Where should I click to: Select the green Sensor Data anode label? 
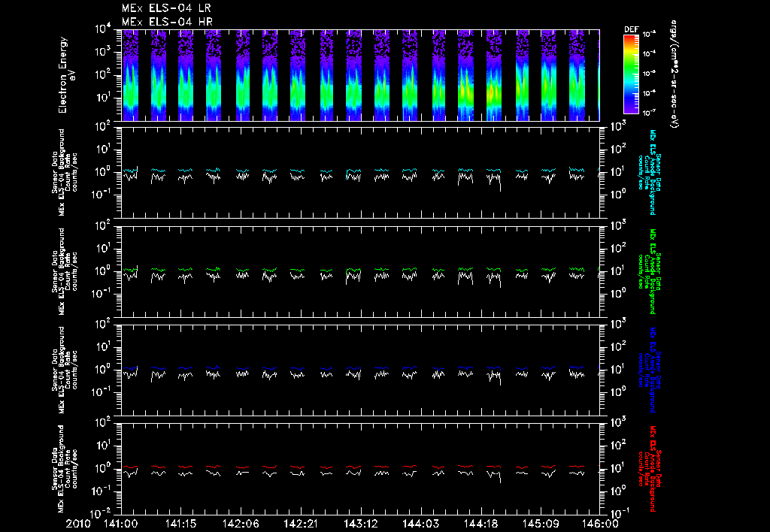point(649,271)
